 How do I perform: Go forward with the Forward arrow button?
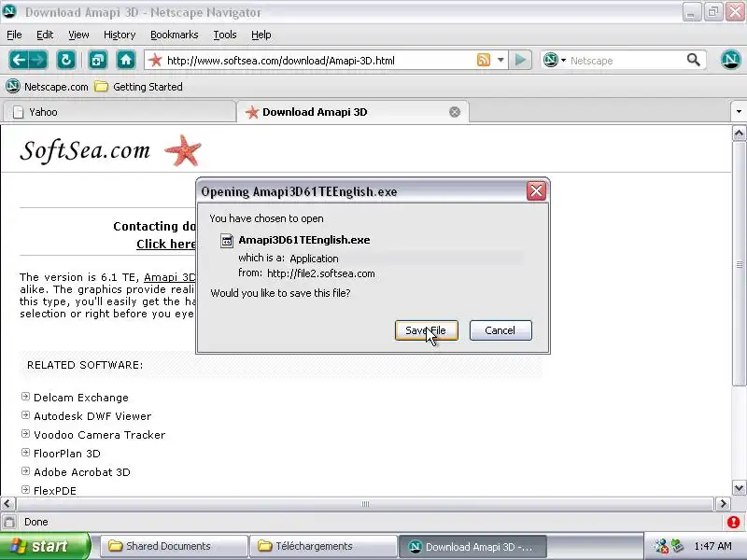coord(37,60)
